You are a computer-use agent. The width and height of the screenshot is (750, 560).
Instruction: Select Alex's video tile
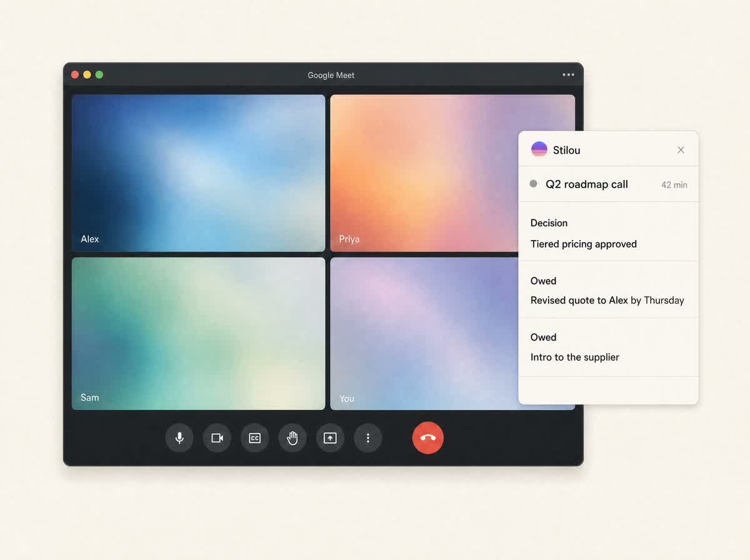(198, 173)
